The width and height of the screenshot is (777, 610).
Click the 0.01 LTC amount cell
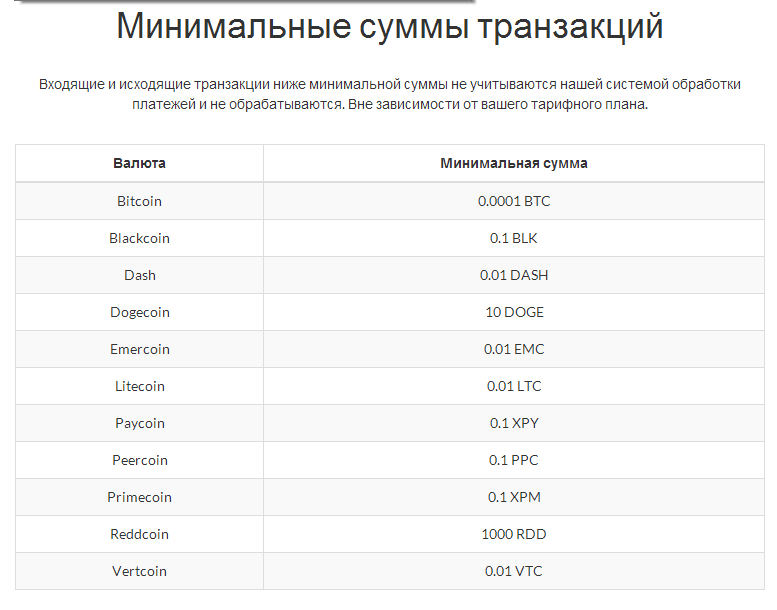tap(514, 386)
